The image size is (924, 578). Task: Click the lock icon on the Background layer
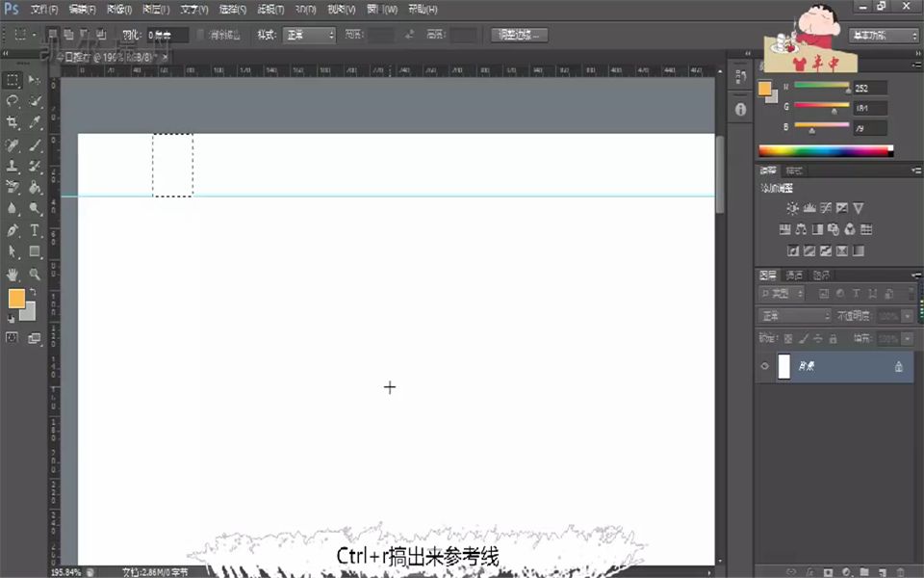(x=899, y=366)
